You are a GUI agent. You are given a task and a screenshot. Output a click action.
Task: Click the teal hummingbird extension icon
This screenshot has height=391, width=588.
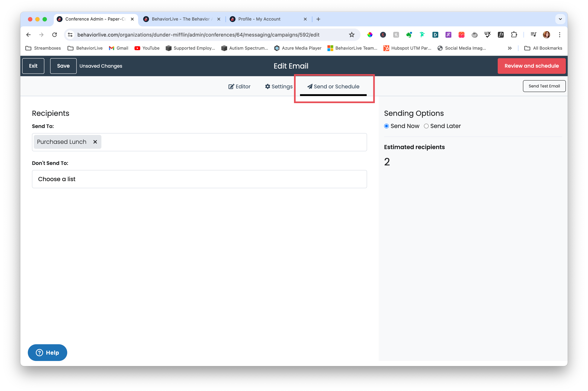[422, 35]
